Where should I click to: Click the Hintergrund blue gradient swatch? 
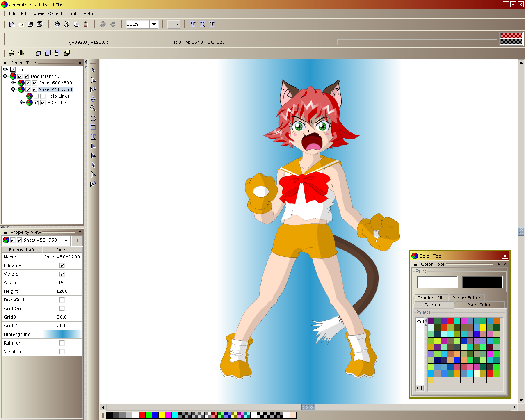coord(62,334)
